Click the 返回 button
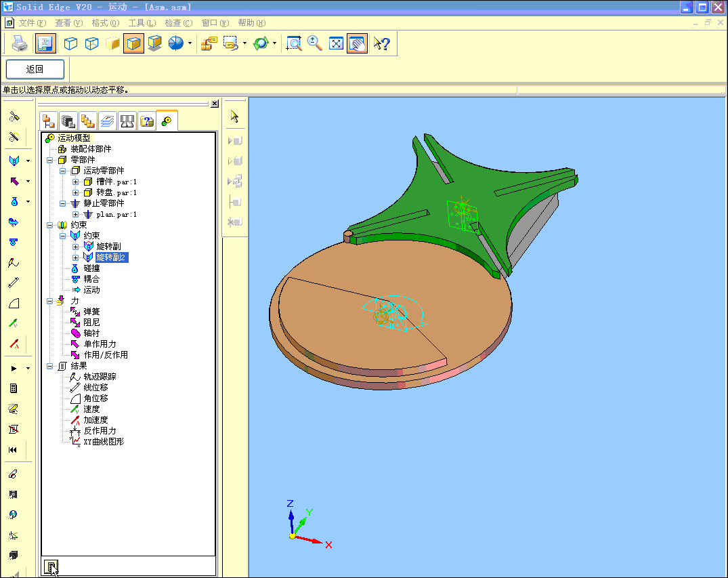728x578 pixels. [35, 69]
